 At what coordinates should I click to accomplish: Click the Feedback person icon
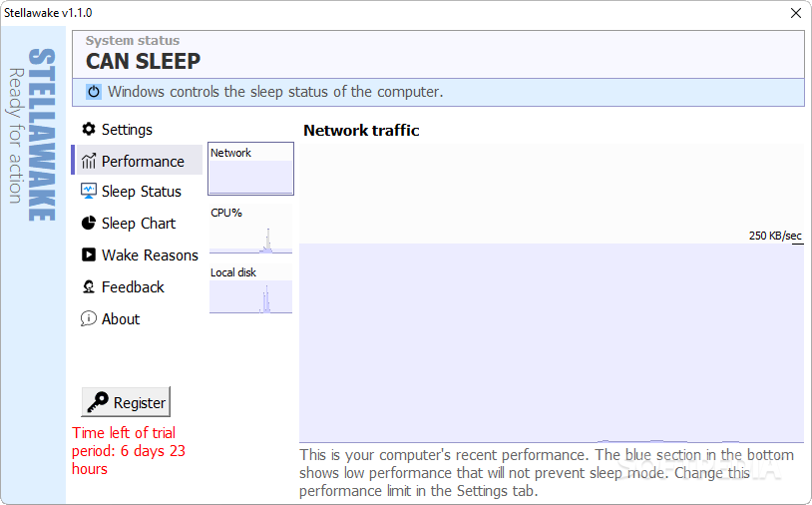coord(89,287)
